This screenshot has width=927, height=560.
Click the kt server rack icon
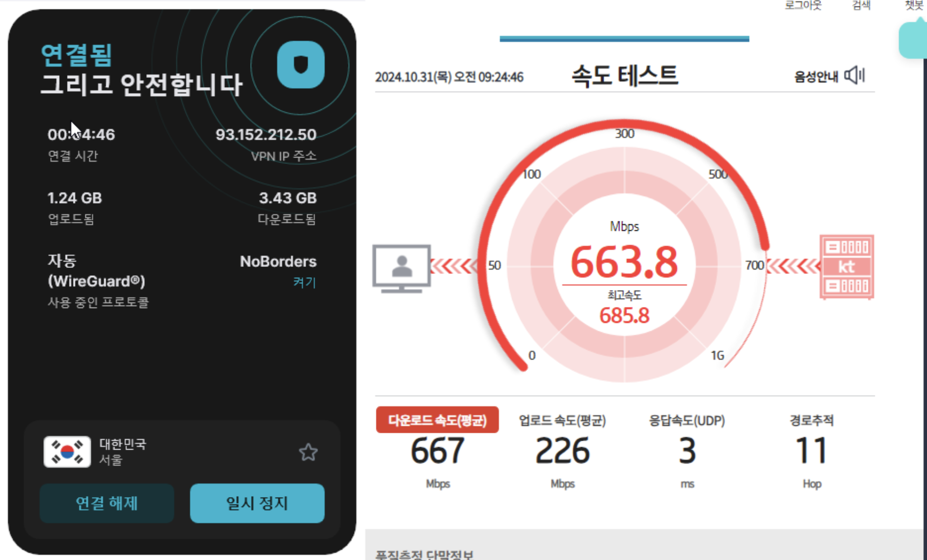(x=846, y=266)
